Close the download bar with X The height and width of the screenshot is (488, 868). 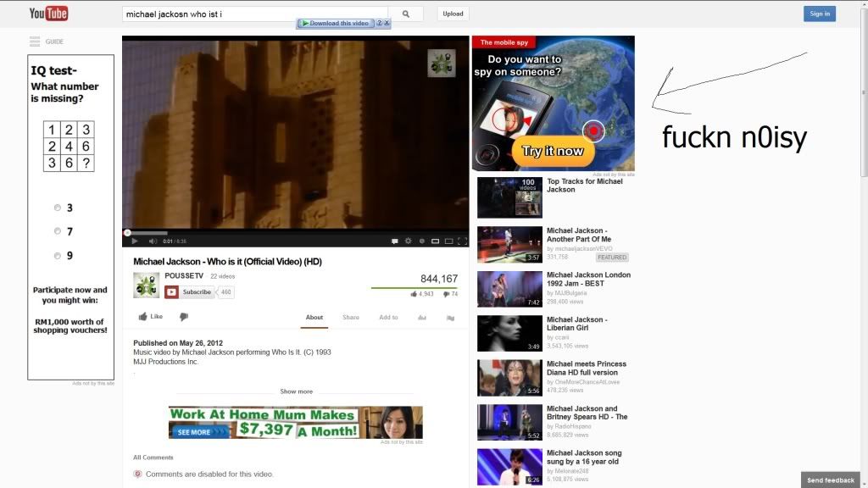coord(387,23)
